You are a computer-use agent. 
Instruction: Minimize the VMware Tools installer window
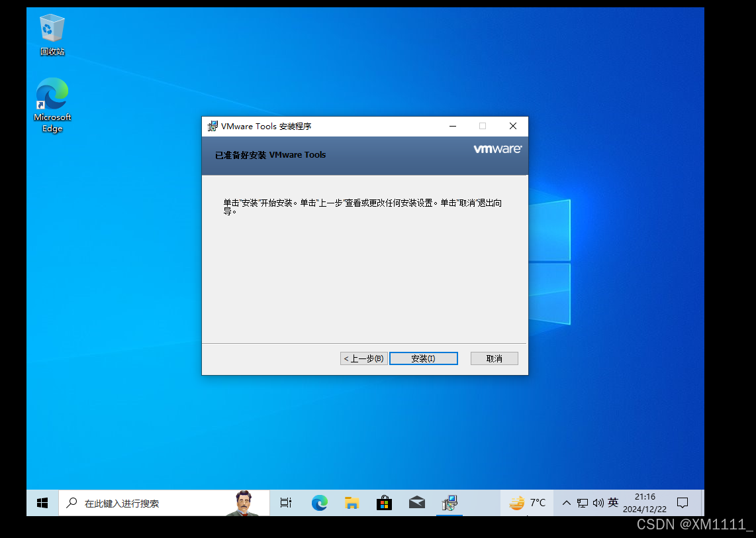[453, 126]
